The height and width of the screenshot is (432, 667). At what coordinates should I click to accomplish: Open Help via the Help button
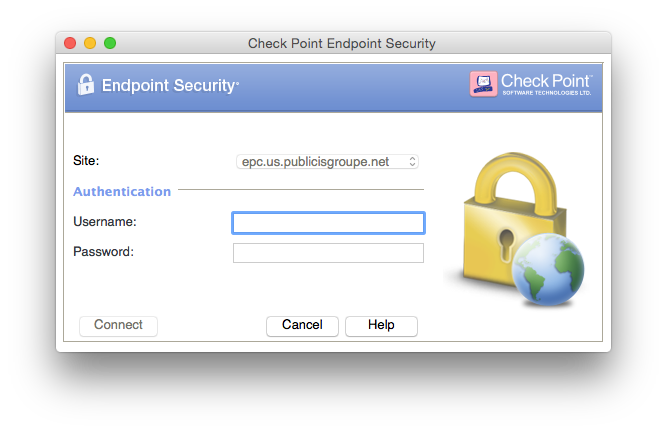pyautogui.click(x=381, y=325)
